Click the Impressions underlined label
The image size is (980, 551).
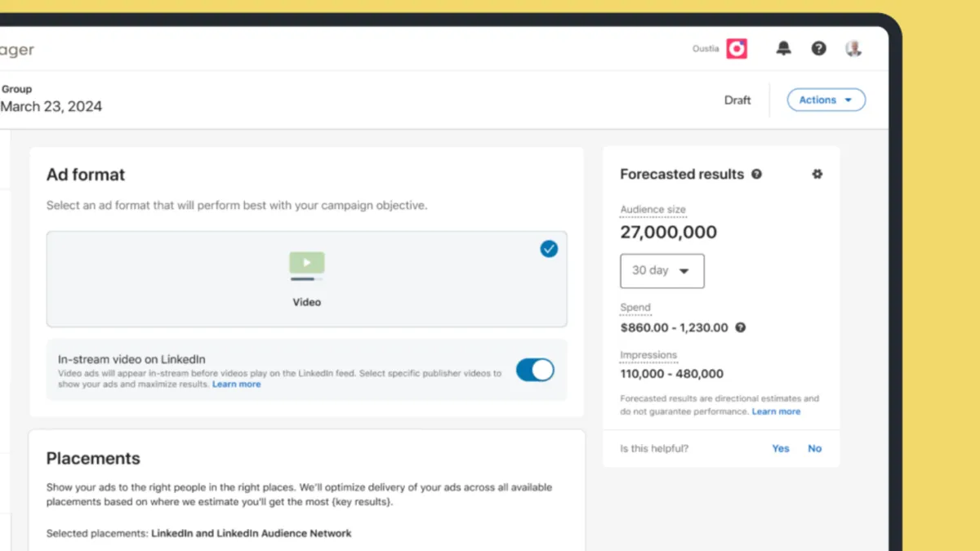coord(648,355)
